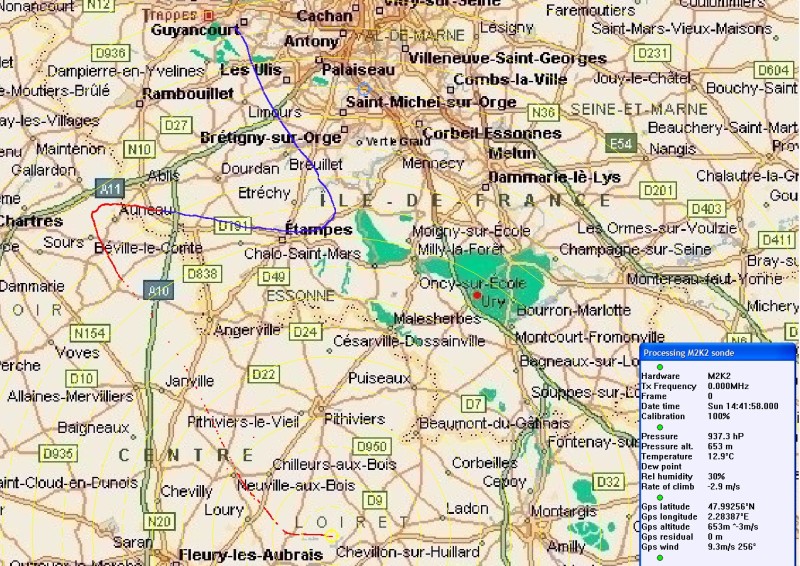Click the green E54 route shield

621,144
